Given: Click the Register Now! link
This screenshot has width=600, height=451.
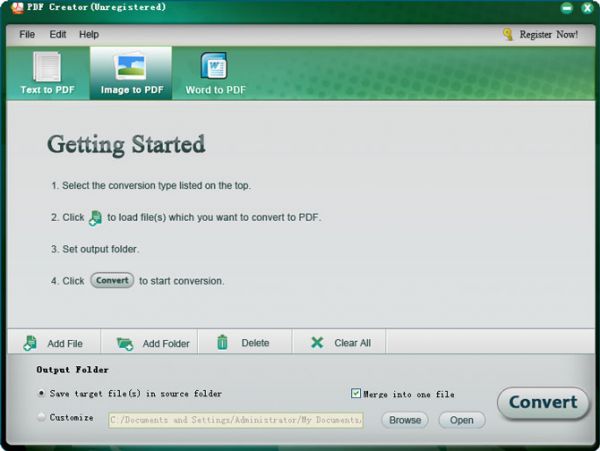Looking at the screenshot, I should [x=548, y=34].
